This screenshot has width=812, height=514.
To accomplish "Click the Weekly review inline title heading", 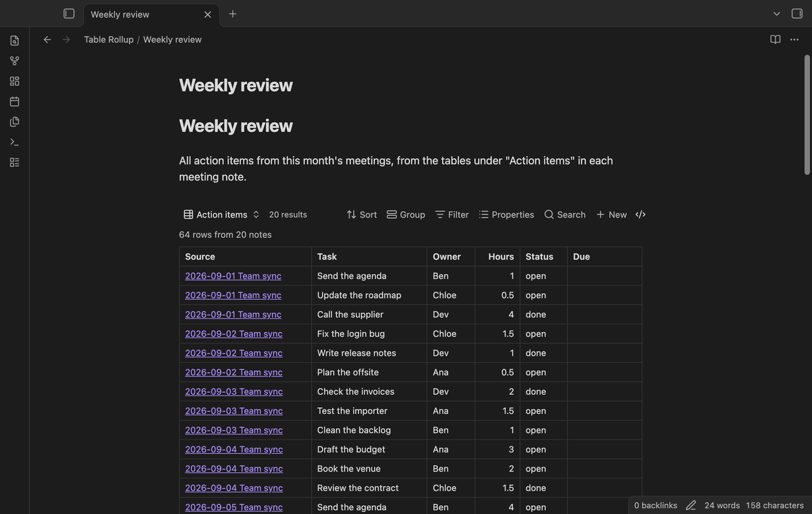I will pos(235,85).
